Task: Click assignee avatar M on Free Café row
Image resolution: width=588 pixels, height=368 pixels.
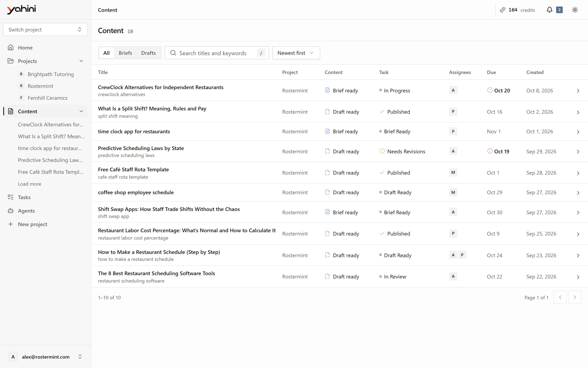Action: pyautogui.click(x=453, y=173)
